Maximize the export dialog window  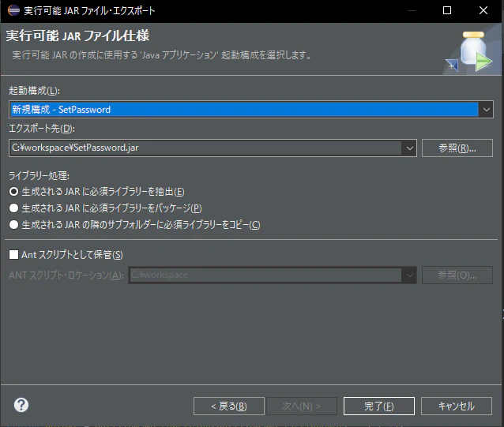447,10
